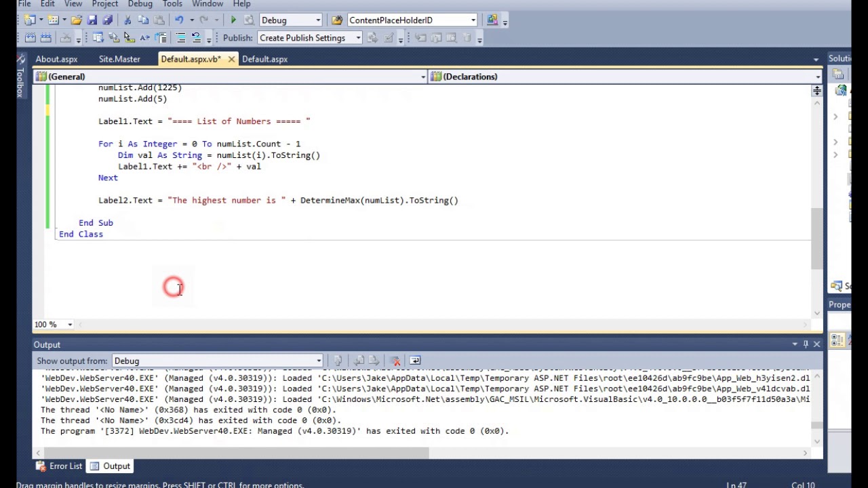The height and width of the screenshot is (488, 868).
Task: Click the 'For i As Integer' loop line
Action: (199, 144)
